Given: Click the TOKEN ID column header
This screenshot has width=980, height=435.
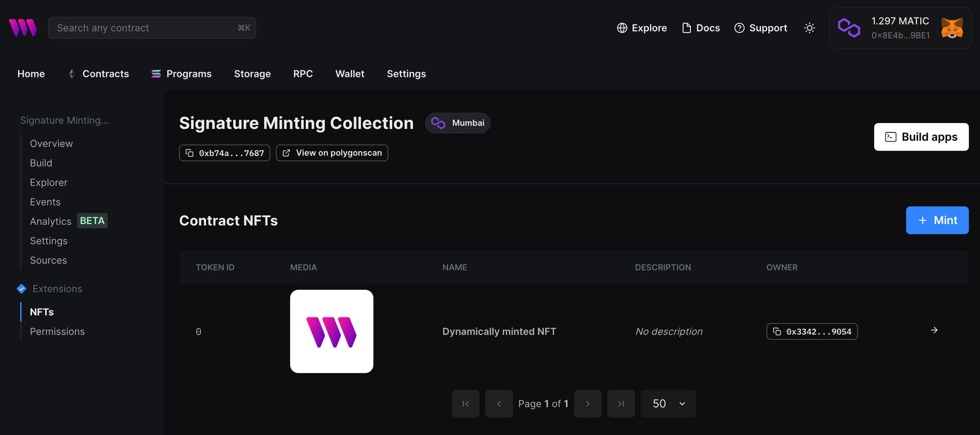Looking at the screenshot, I should [x=215, y=267].
